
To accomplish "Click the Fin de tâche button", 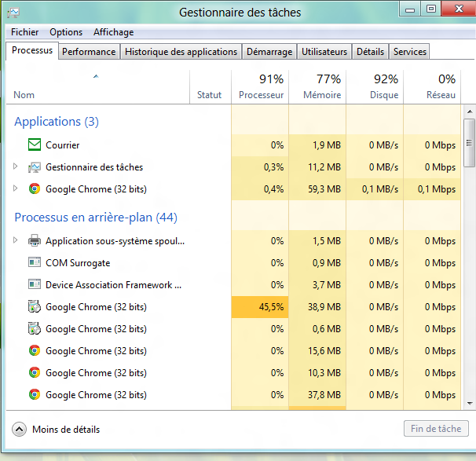I will (x=436, y=429).
